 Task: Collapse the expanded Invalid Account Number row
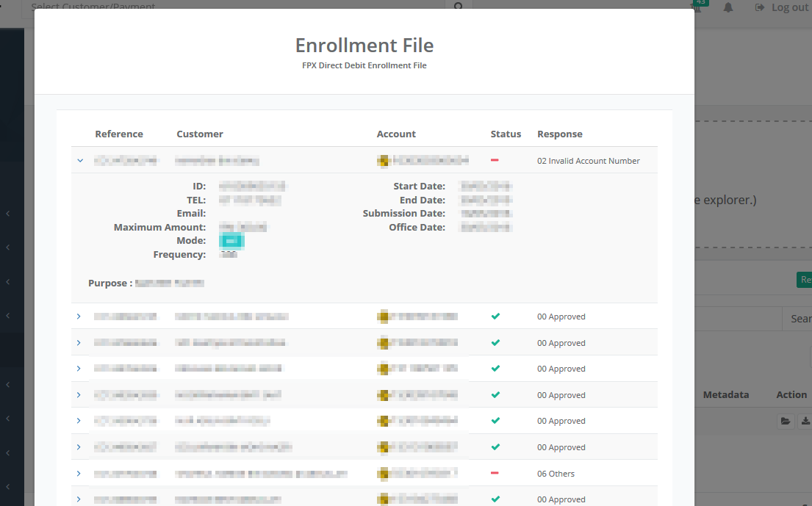tap(80, 160)
